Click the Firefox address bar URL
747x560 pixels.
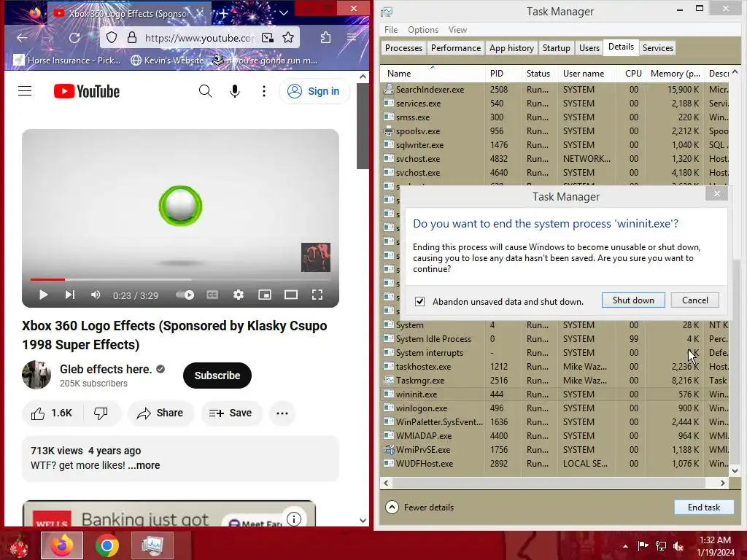click(200, 38)
